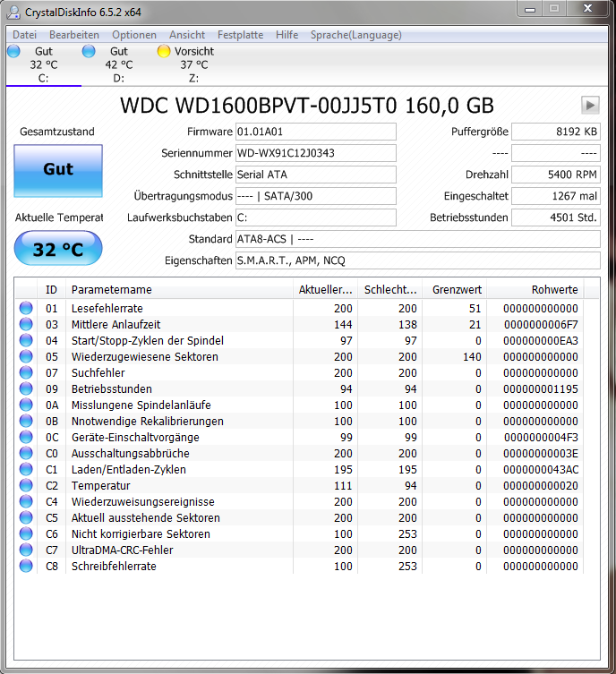
Task: Click the Standard ATA8-ACS field
Action: 418,239
